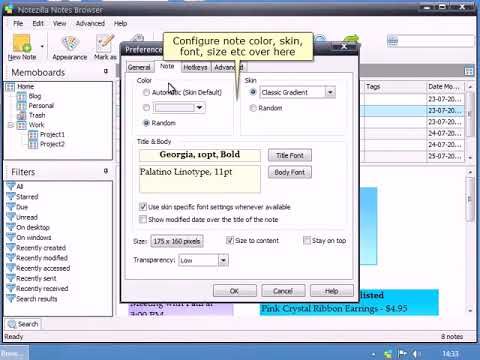Click the Tags column header
This screenshot has height=360, width=480.
point(395,87)
